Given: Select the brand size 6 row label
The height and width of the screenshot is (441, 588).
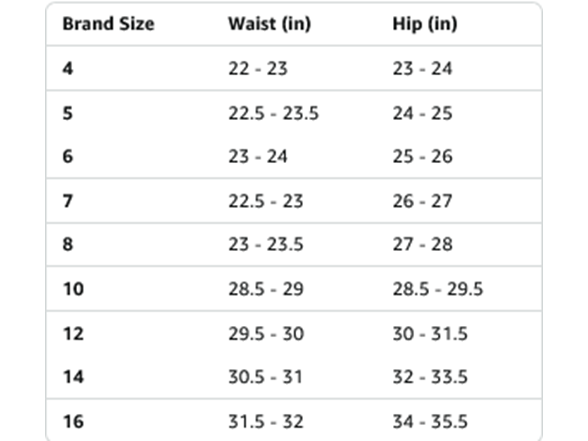Looking at the screenshot, I should click(68, 156).
